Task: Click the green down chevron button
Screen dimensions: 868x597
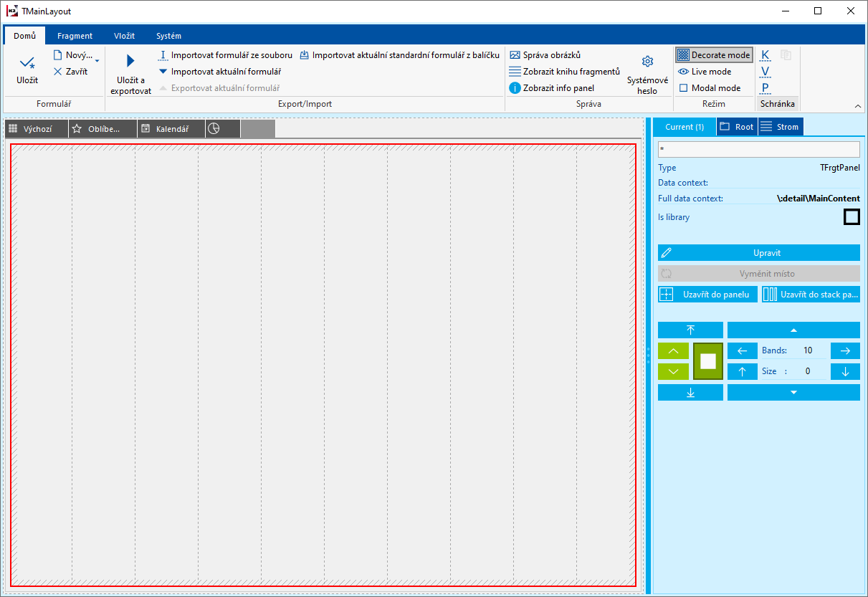Action: tap(673, 372)
